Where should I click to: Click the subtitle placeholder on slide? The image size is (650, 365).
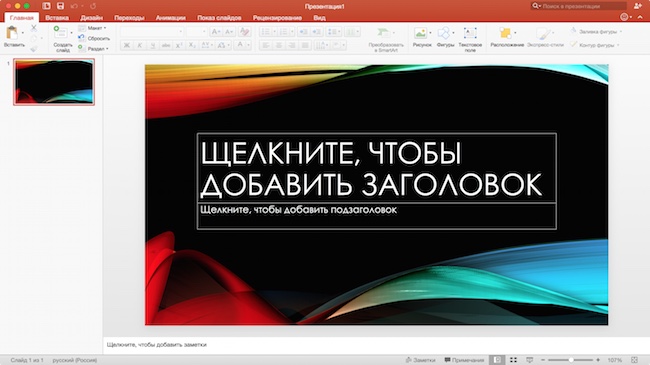[376, 216]
